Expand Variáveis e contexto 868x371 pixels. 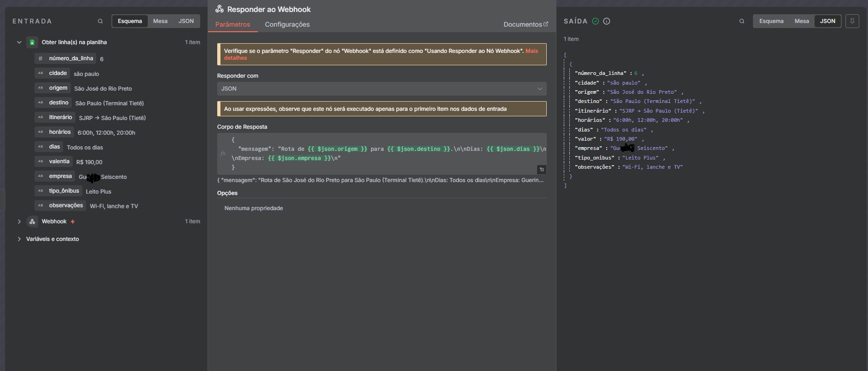(19, 239)
